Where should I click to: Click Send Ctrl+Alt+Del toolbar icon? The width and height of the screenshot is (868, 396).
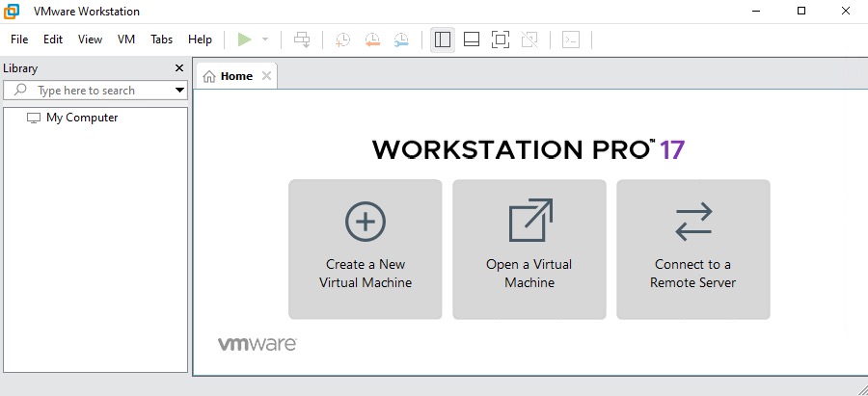click(x=302, y=40)
